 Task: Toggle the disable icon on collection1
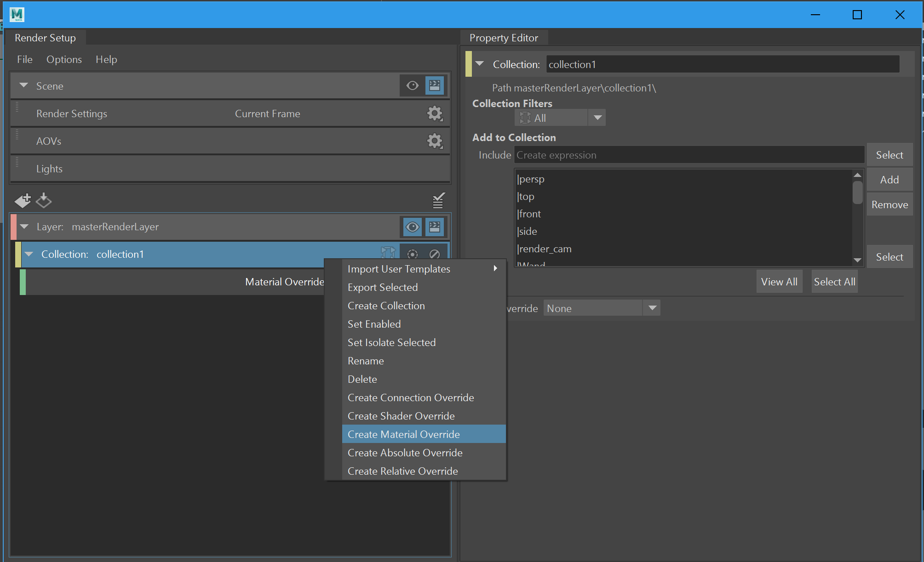[x=435, y=254]
